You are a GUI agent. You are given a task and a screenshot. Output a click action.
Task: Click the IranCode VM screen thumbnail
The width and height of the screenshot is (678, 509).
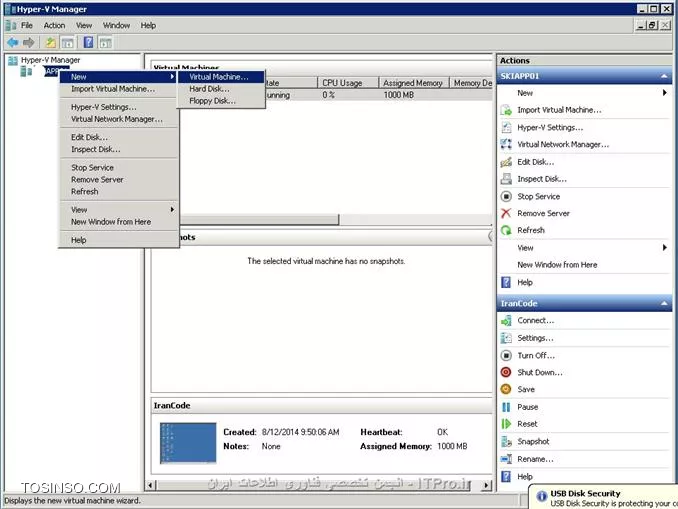tap(188, 443)
